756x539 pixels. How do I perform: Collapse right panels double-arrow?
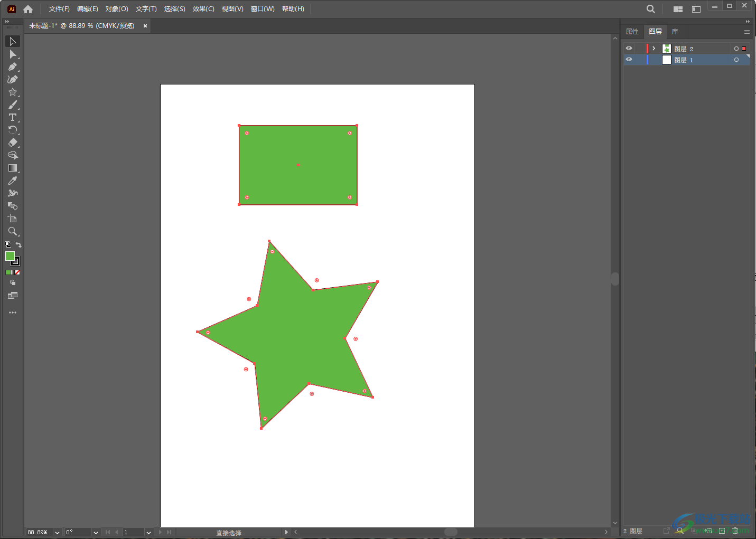(x=748, y=22)
